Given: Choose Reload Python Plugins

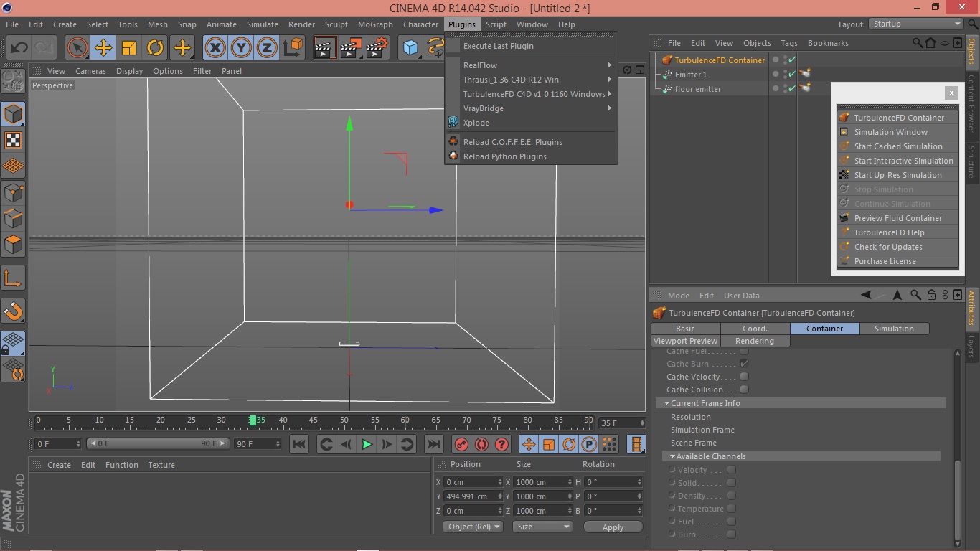Looking at the screenshot, I should (532, 156).
